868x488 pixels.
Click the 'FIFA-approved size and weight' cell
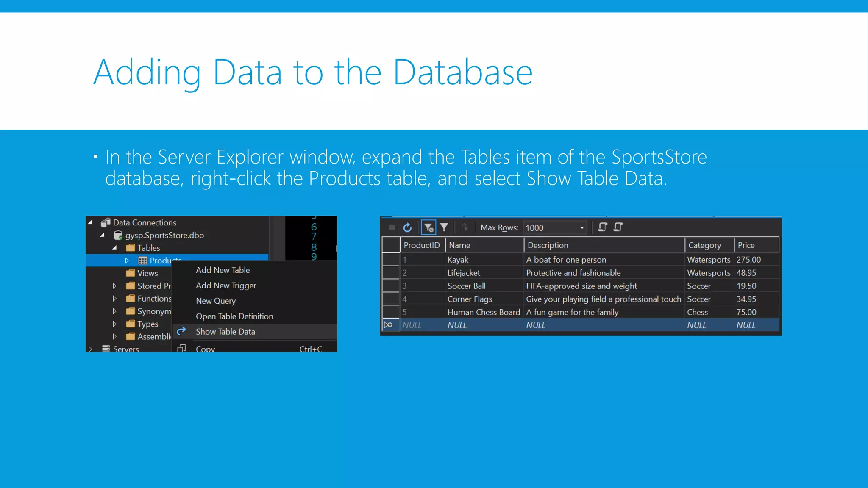(605, 286)
